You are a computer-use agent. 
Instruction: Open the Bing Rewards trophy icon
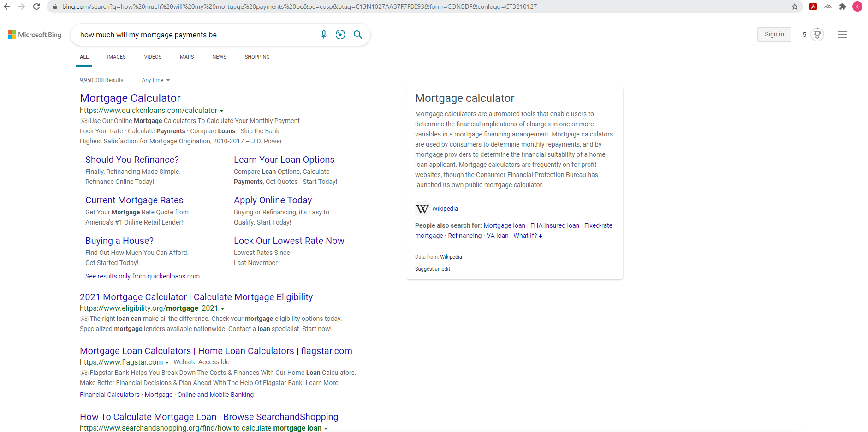click(817, 35)
